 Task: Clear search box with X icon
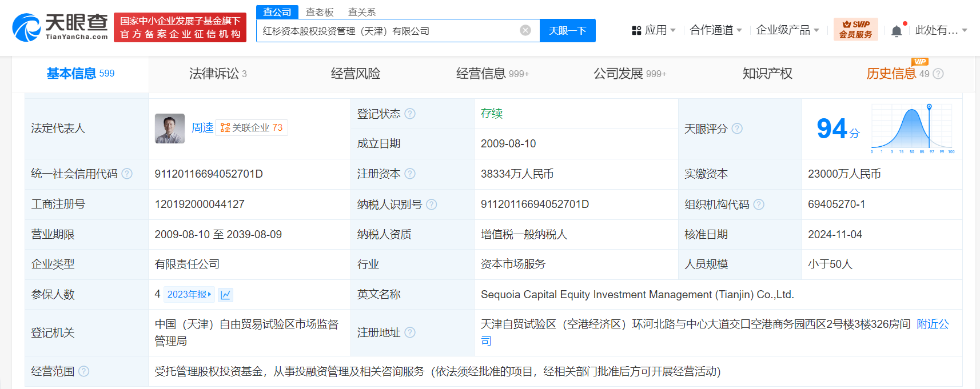coord(525,30)
